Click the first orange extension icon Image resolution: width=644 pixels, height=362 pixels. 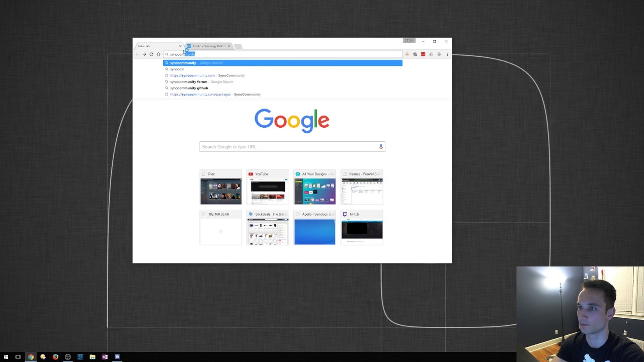(x=407, y=54)
